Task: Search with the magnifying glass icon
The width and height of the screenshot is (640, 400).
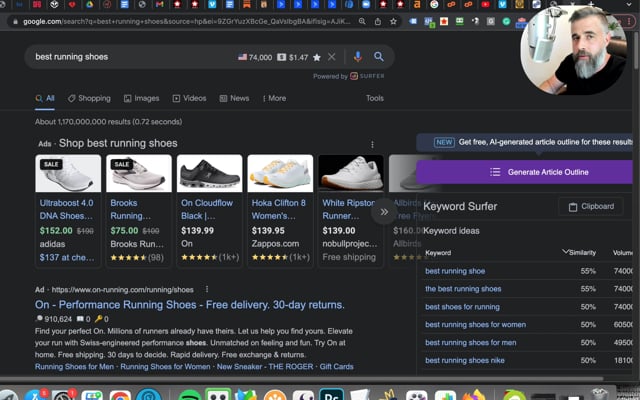Action: [379, 57]
